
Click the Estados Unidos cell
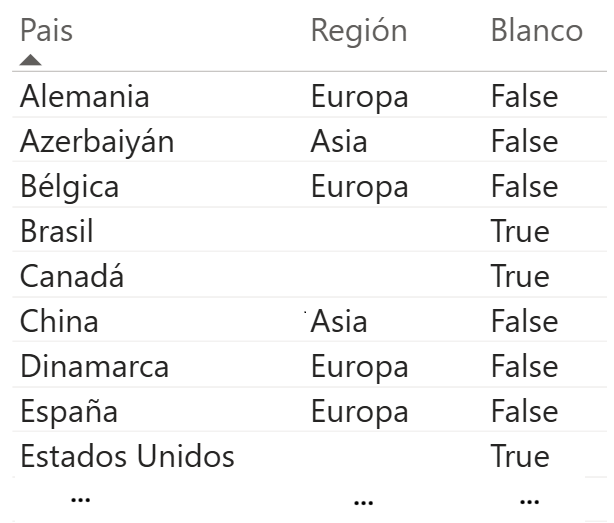127,457
